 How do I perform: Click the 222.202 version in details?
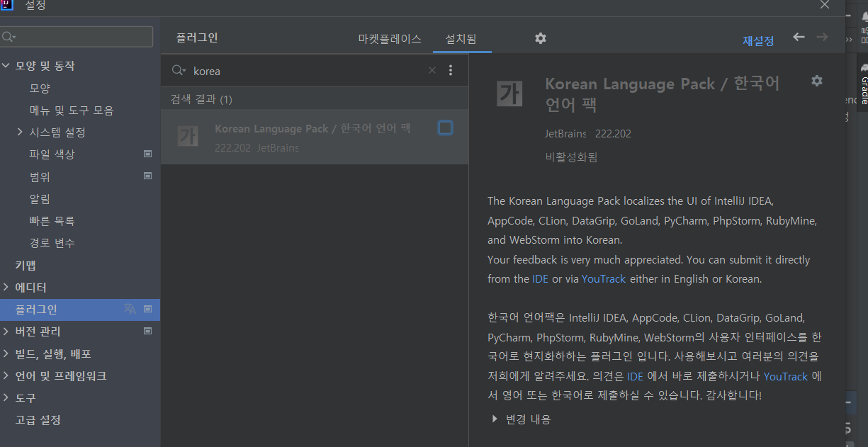point(613,134)
